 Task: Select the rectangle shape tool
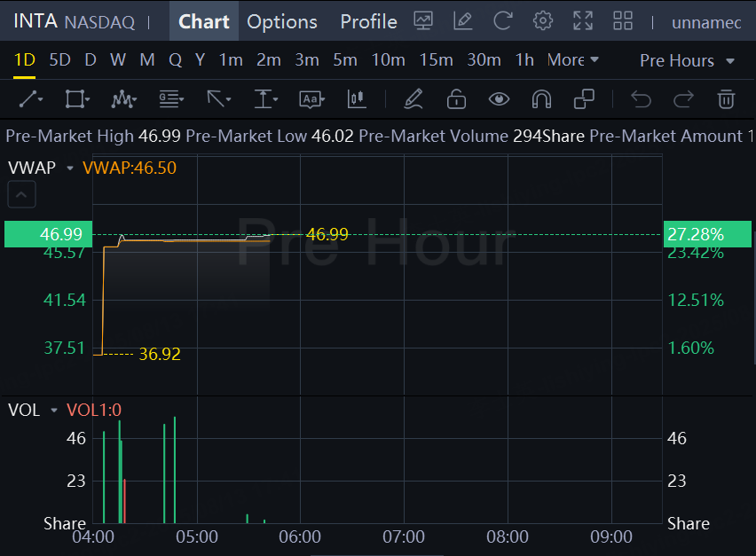pyautogui.click(x=77, y=99)
